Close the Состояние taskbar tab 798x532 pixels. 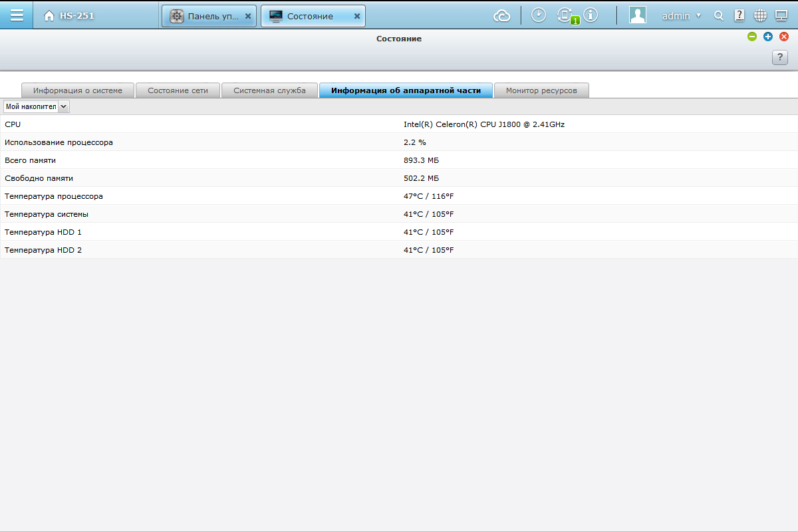point(357,17)
